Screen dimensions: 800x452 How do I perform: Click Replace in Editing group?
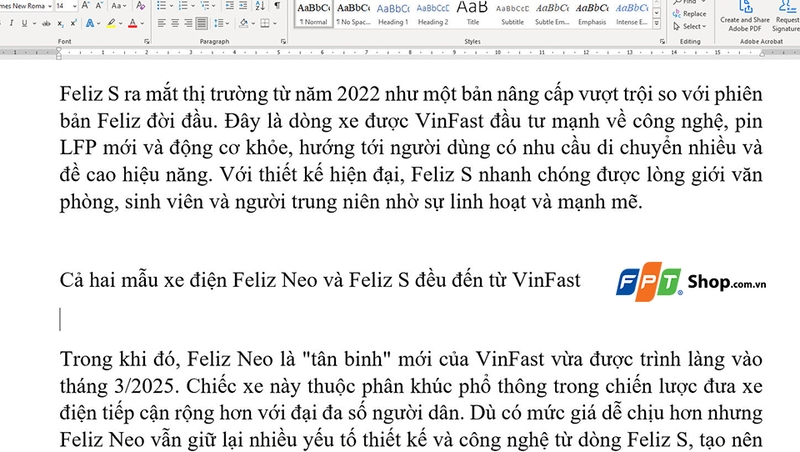click(x=689, y=14)
